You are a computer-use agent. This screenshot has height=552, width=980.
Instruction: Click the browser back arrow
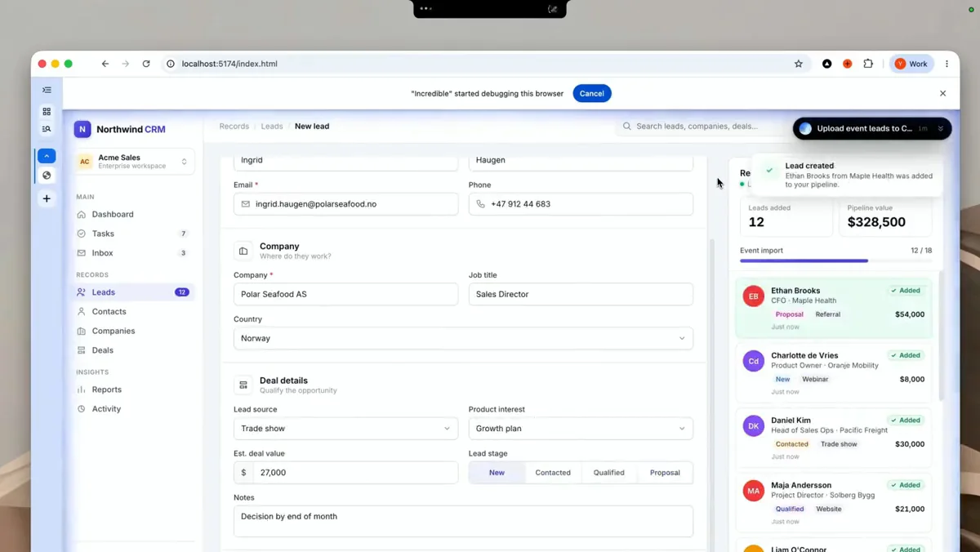(x=105, y=64)
